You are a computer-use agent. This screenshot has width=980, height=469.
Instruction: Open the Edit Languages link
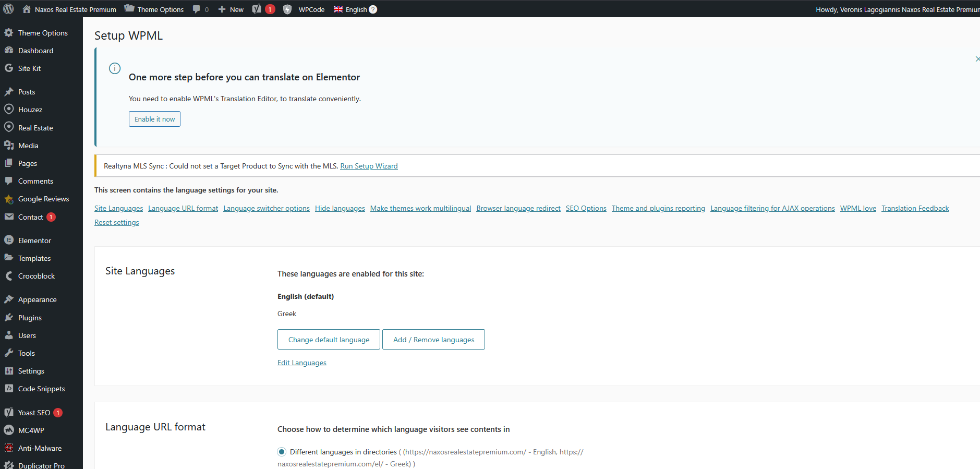click(x=302, y=363)
